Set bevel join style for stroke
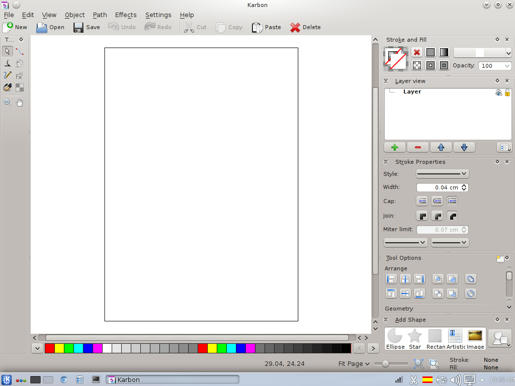The image size is (515, 386). (x=452, y=216)
